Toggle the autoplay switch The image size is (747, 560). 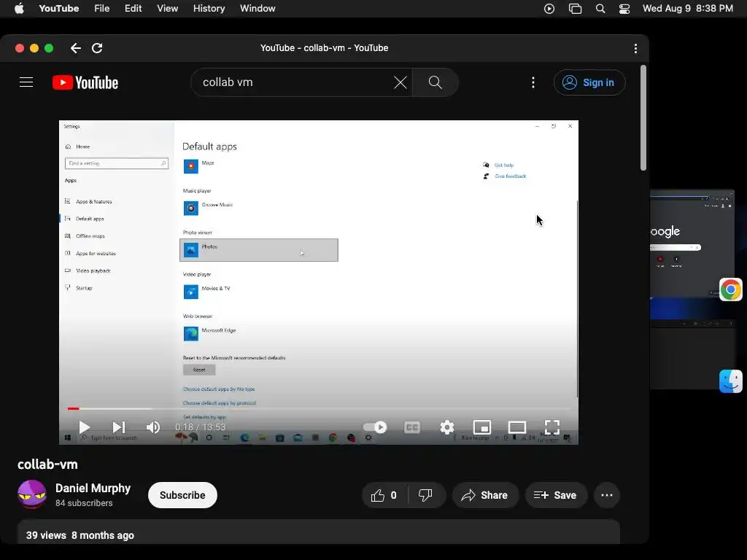375,427
